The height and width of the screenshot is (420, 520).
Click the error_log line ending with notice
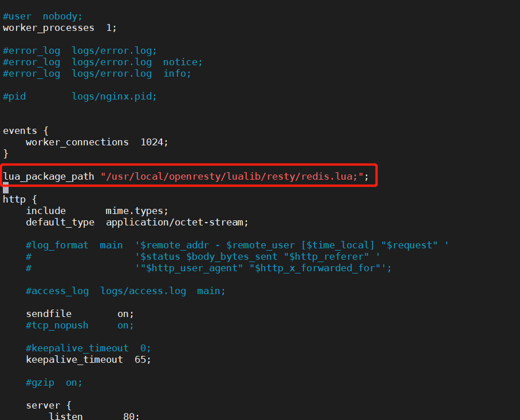coord(103,62)
